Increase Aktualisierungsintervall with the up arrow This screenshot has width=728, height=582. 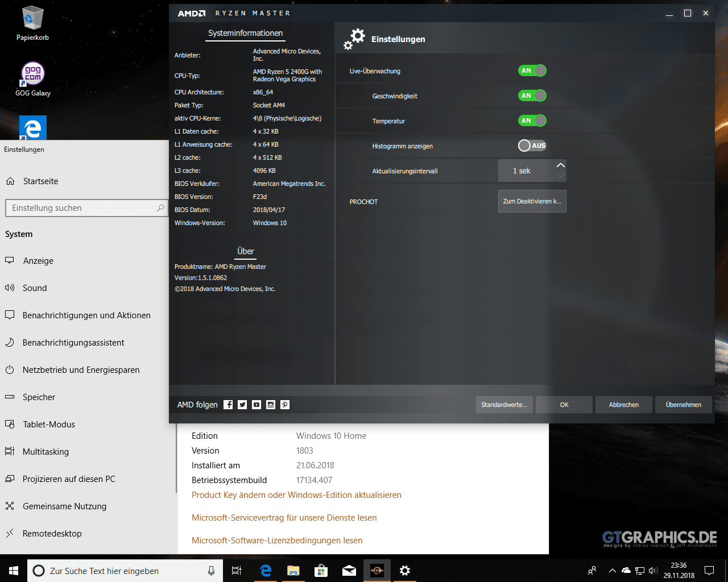[561, 165]
